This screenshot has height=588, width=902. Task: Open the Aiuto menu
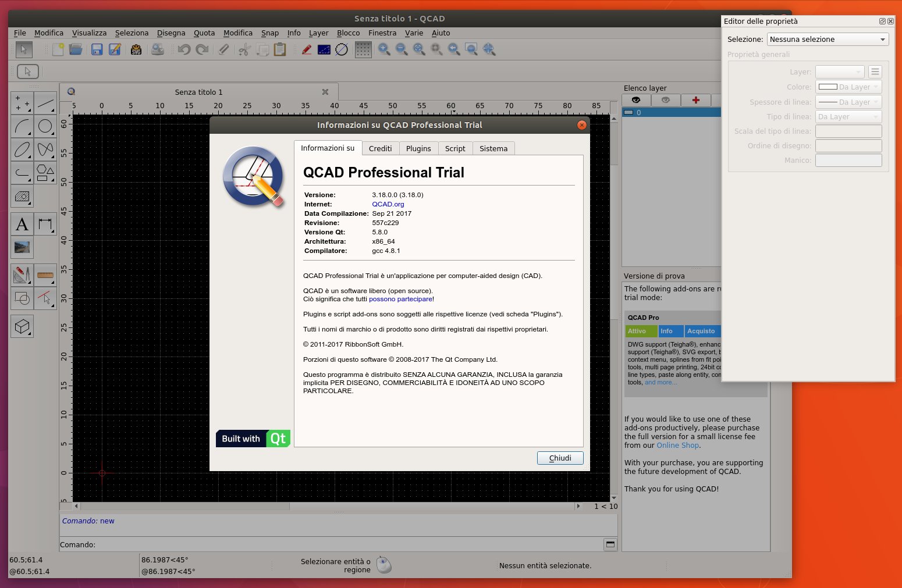pyautogui.click(x=441, y=33)
